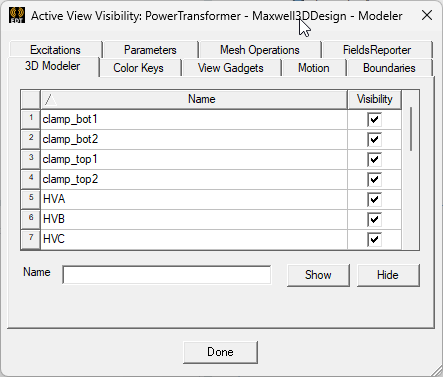This screenshot has width=443, height=377.
Task: Select the clamp_bot1 name cell
Action: coord(194,119)
